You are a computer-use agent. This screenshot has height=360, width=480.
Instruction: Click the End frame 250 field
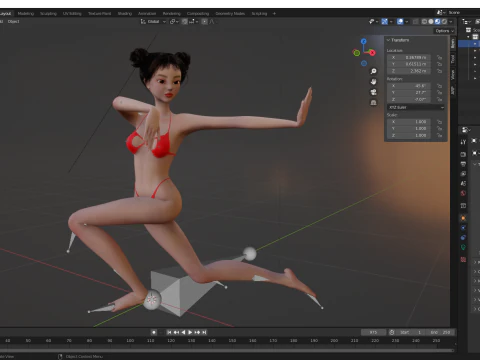(x=441, y=332)
